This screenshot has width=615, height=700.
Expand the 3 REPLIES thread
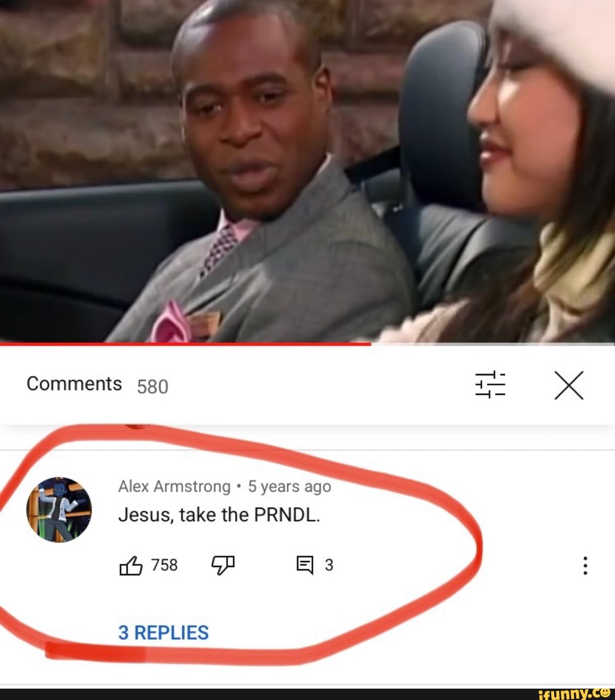point(163,632)
